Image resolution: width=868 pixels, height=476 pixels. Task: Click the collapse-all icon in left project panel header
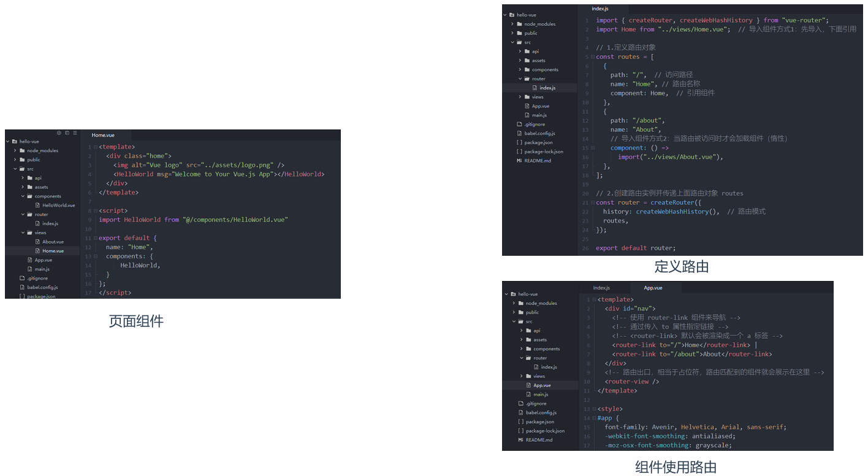click(67, 132)
